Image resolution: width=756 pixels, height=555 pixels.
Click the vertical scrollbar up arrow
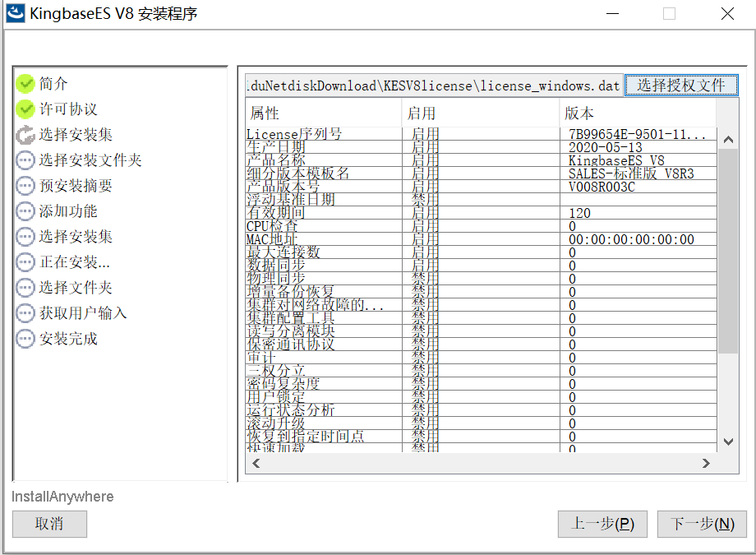click(728, 140)
